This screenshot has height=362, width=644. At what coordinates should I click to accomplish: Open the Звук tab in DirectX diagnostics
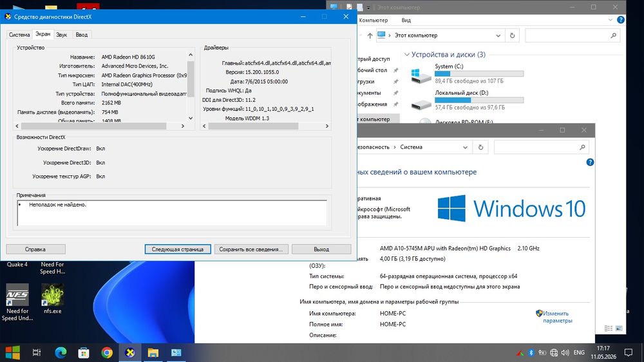[x=62, y=35]
